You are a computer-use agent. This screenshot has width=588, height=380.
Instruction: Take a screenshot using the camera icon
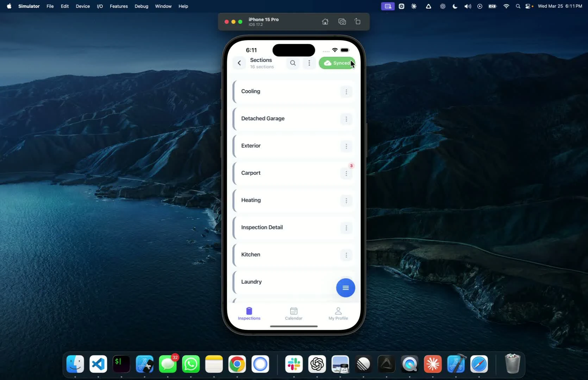coord(342,21)
